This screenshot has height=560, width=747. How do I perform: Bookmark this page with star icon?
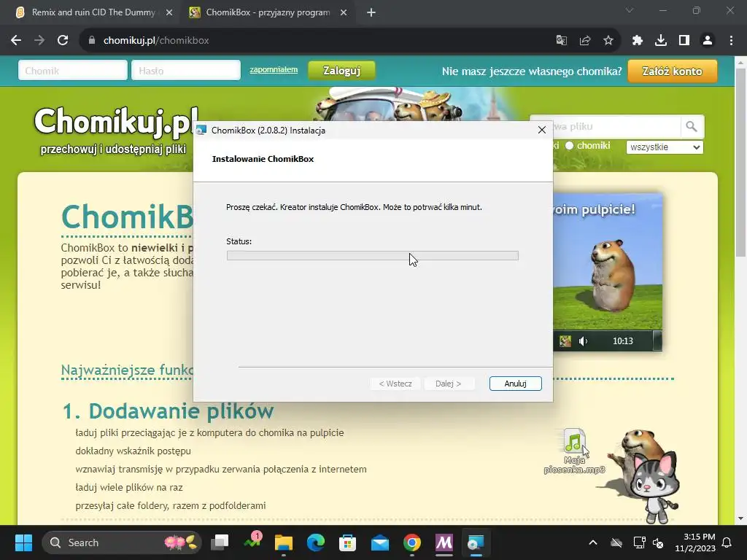[x=608, y=41]
